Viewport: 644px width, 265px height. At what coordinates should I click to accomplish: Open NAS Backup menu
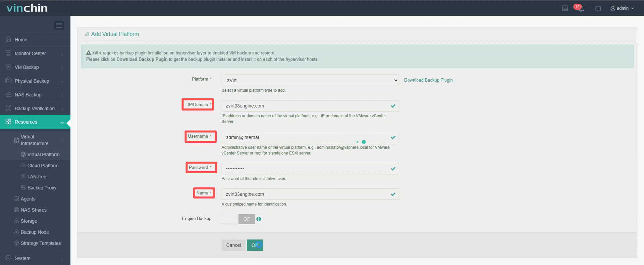click(x=35, y=95)
